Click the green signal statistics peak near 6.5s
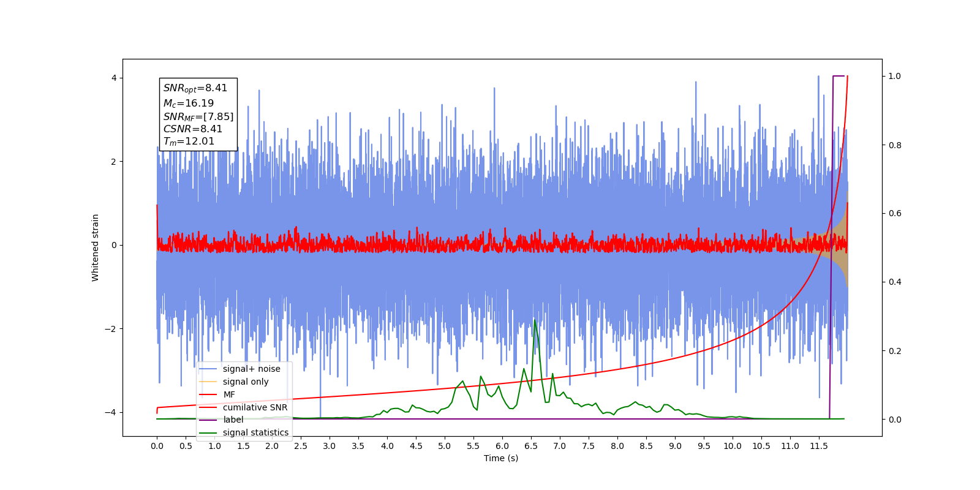 (534, 320)
